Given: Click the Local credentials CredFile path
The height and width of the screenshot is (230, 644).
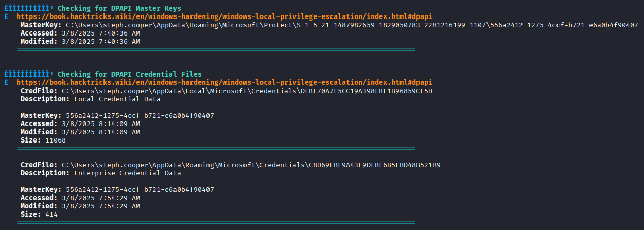Looking at the screenshot, I should (247, 91).
